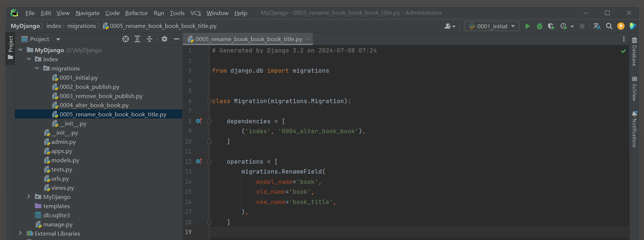Click MyDjango breadcrumb in navigation bar
The width and height of the screenshot is (644, 240).
25,26
